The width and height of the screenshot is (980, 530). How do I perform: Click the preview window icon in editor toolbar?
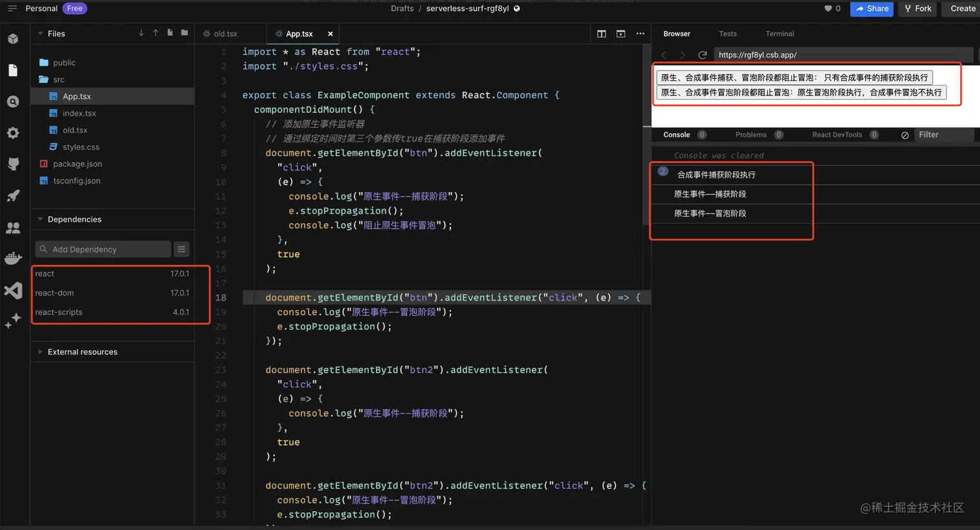[621, 34]
